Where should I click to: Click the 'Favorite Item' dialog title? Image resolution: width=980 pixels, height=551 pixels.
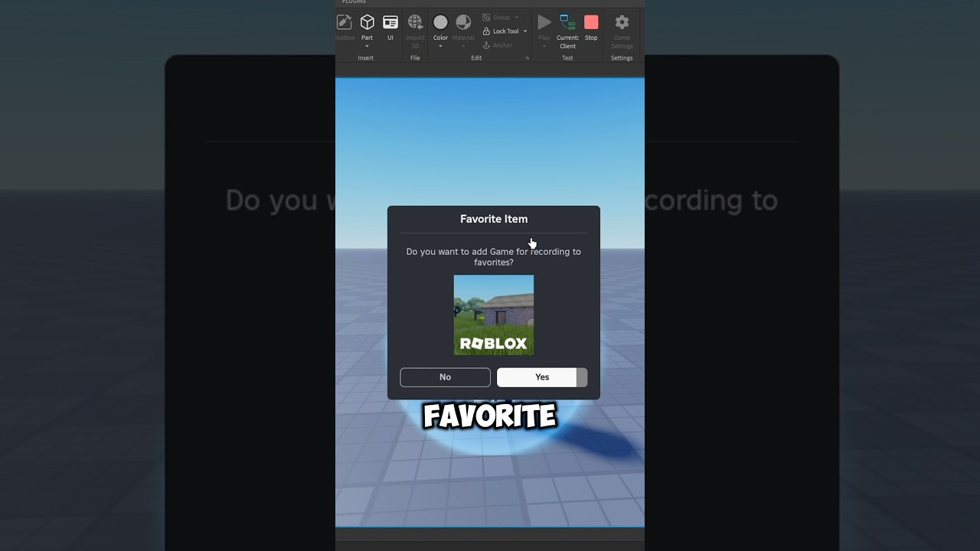494,219
